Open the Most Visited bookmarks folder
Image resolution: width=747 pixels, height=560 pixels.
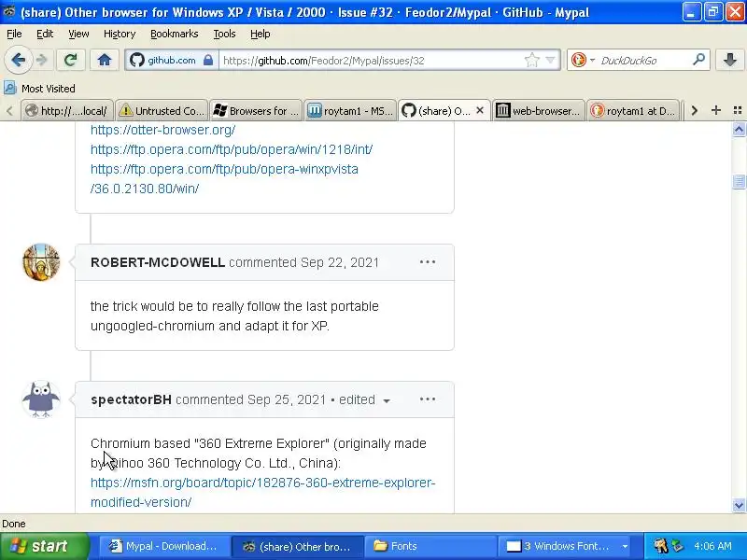point(39,89)
